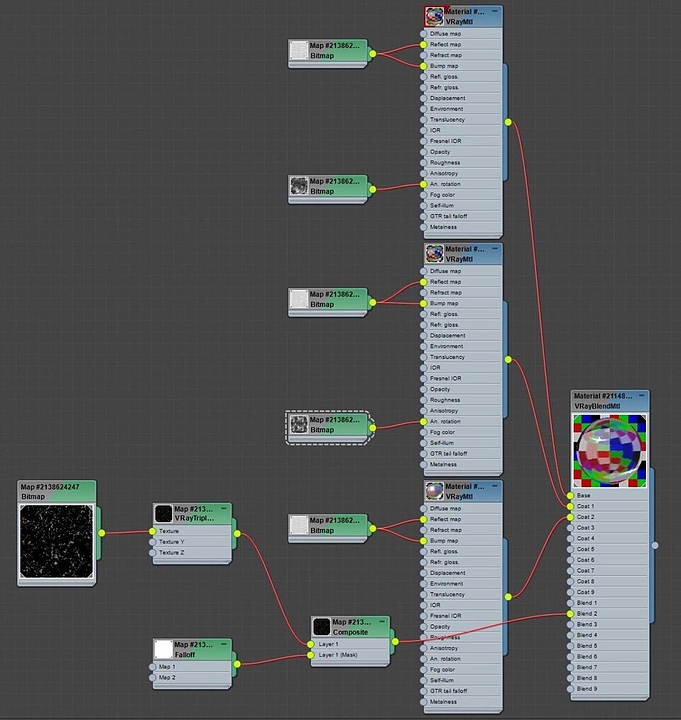Click the VRayBlendMtl checkered sphere preview

click(610, 450)
